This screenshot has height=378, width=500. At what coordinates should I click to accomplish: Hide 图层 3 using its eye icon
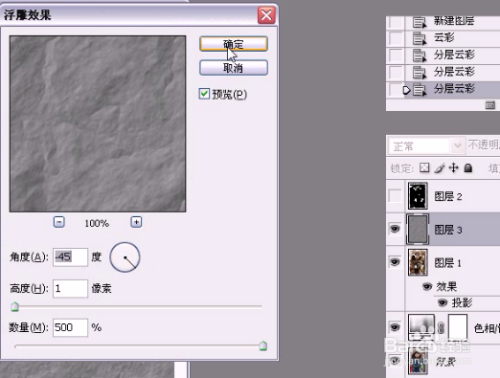click(x=395, y=229)
